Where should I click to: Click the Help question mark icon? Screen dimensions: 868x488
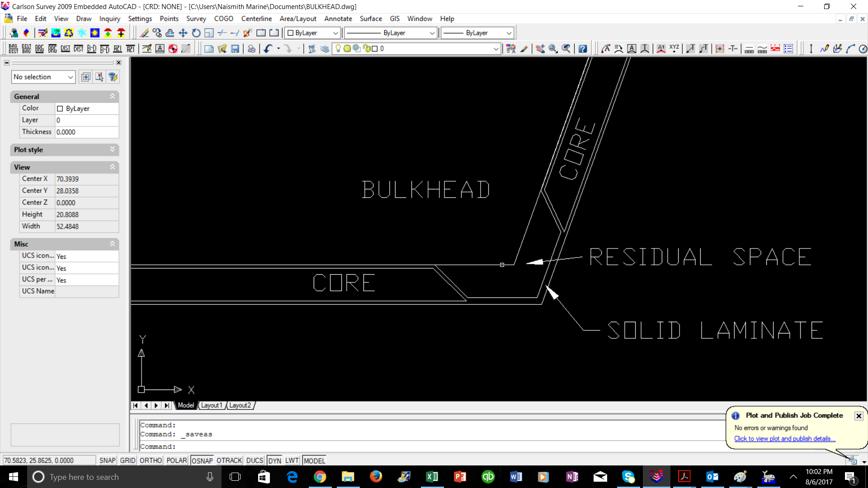[582, 49]
